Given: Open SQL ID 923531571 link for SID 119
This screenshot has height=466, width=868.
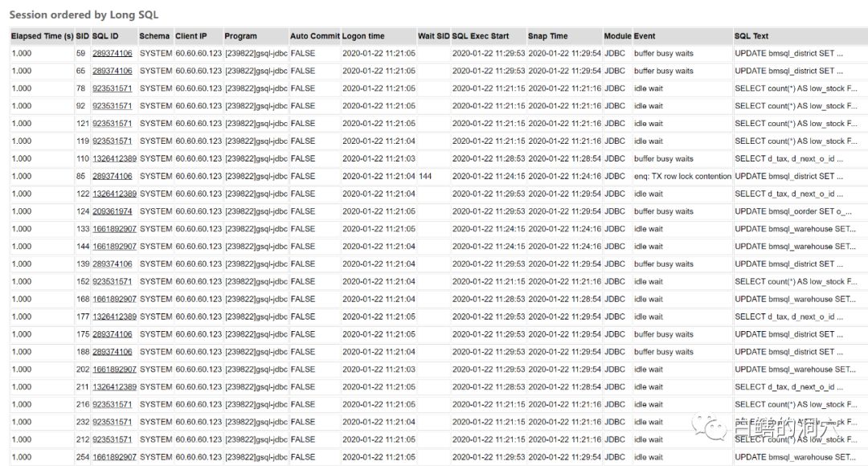Looking at the screenshot, I should tap(112, 141).
